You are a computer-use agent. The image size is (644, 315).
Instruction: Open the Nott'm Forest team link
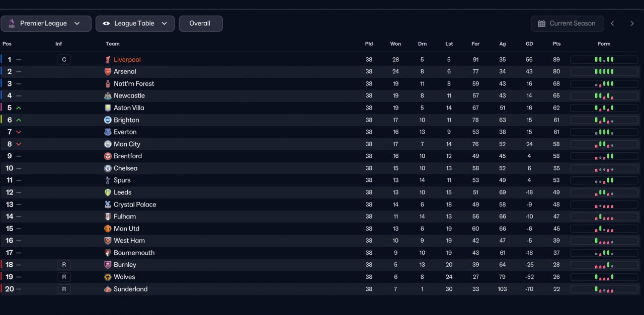[x=134, y=84]
